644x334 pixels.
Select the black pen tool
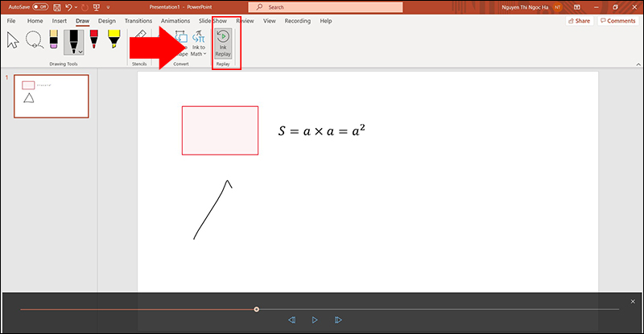pos(73,42)
